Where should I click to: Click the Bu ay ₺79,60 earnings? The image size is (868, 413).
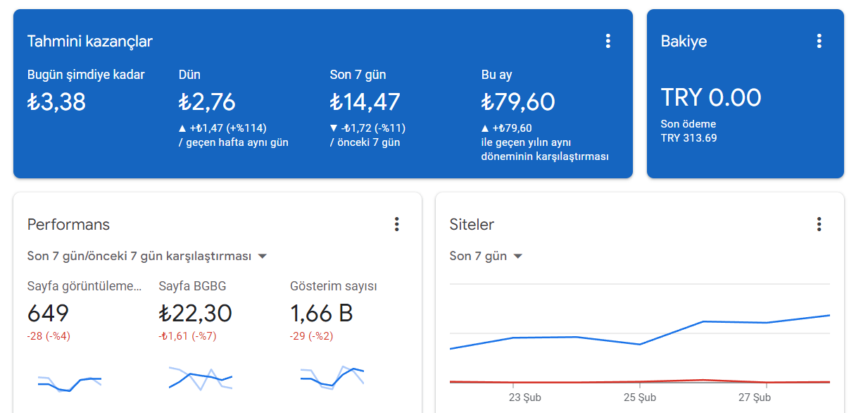click(518, 102)
